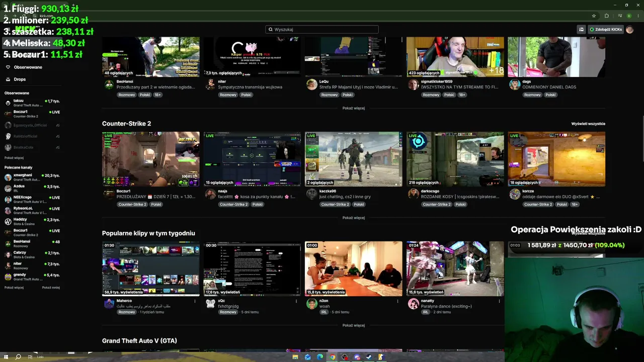Click the Maherco clip avatar

[109, 303]
